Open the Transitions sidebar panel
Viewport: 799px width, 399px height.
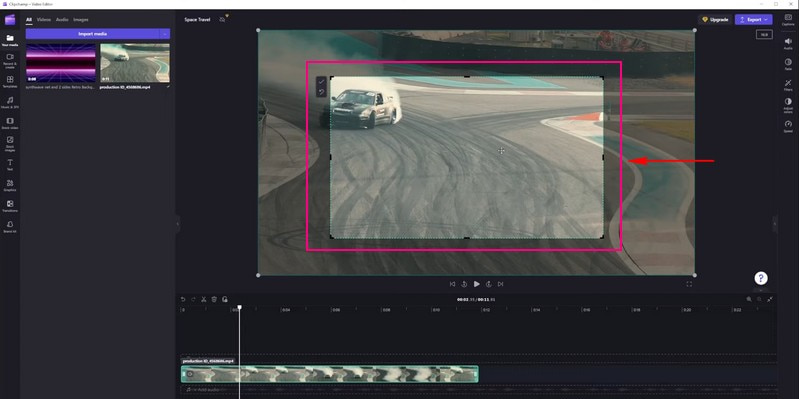(x=10, y=206)
